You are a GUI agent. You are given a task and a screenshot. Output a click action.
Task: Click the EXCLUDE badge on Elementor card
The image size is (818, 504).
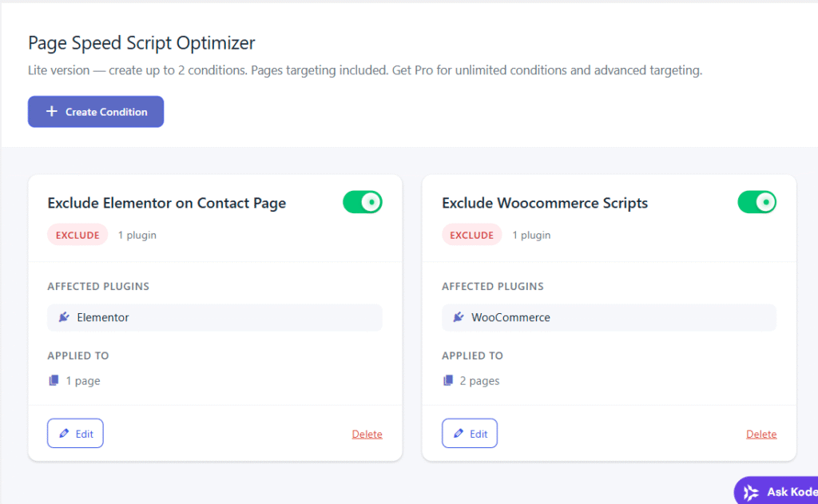point(77,235)
